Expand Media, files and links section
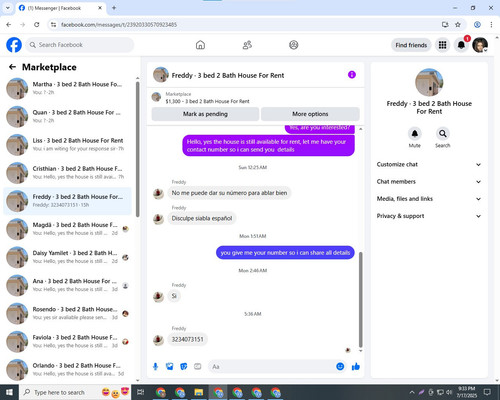 [429, 199]
